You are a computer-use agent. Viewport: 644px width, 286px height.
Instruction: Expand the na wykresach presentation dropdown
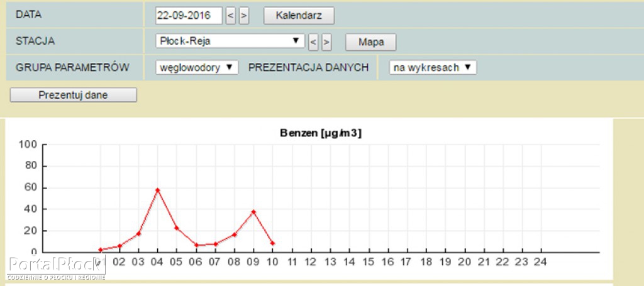coord(432,67)
